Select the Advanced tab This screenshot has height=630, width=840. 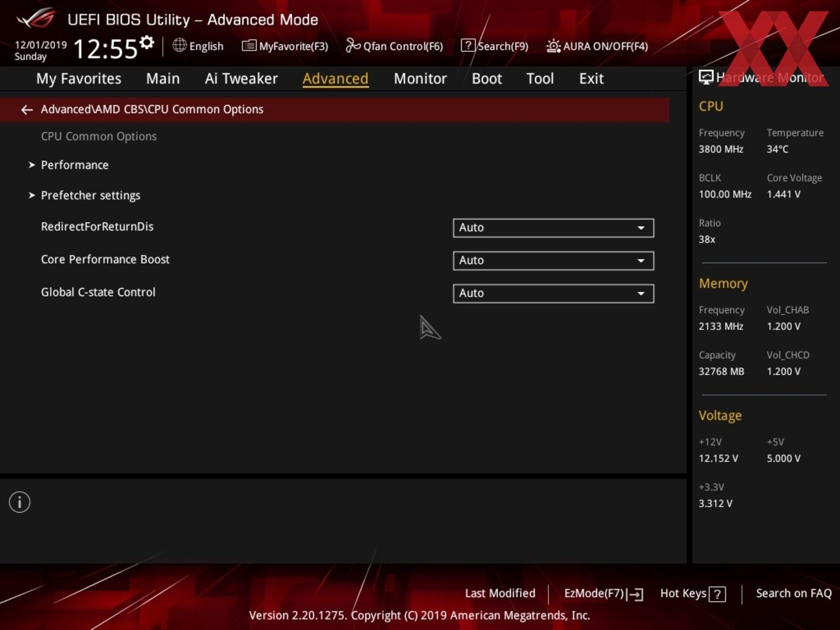coord(335,78)
